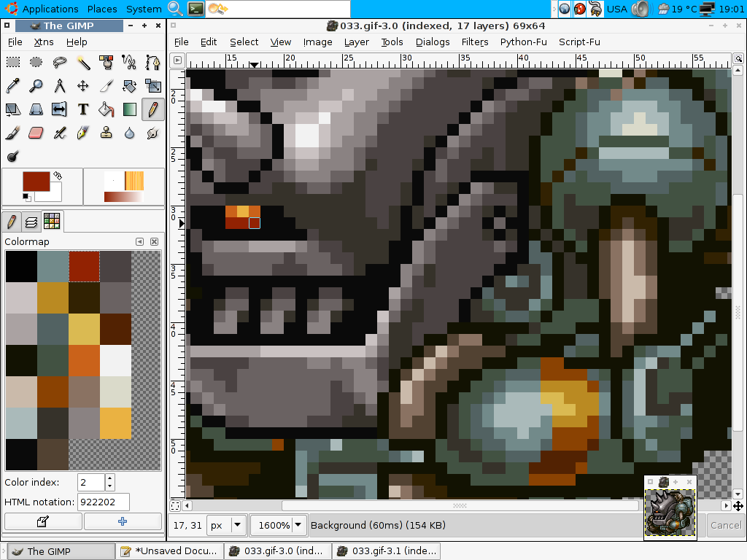
Task: Activate the Move tool
Action: (82, 85)
